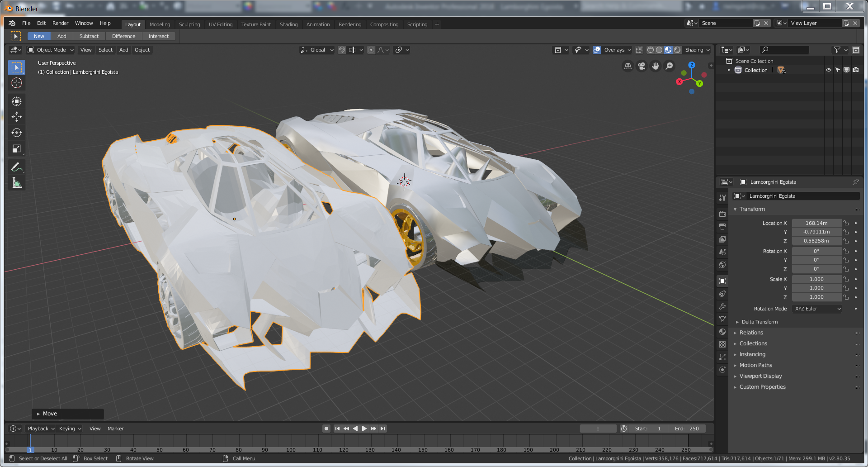Open the Playback dropdown in timeline

pos(41,429)
